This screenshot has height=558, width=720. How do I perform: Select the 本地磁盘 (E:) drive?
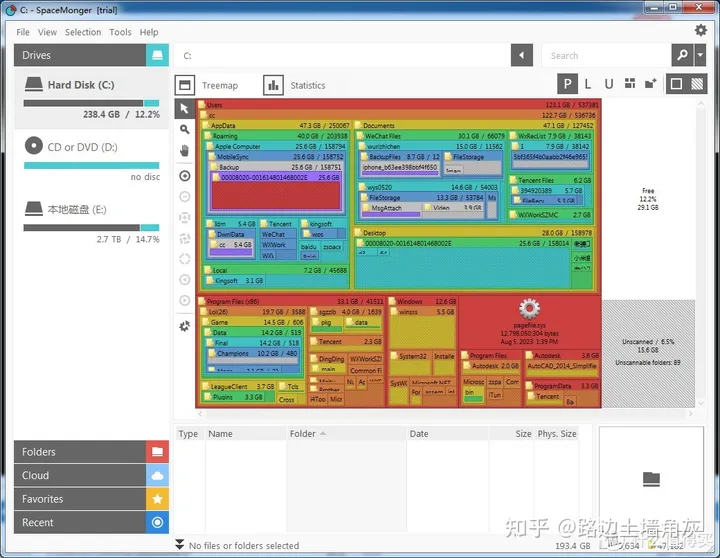[91, 222]
